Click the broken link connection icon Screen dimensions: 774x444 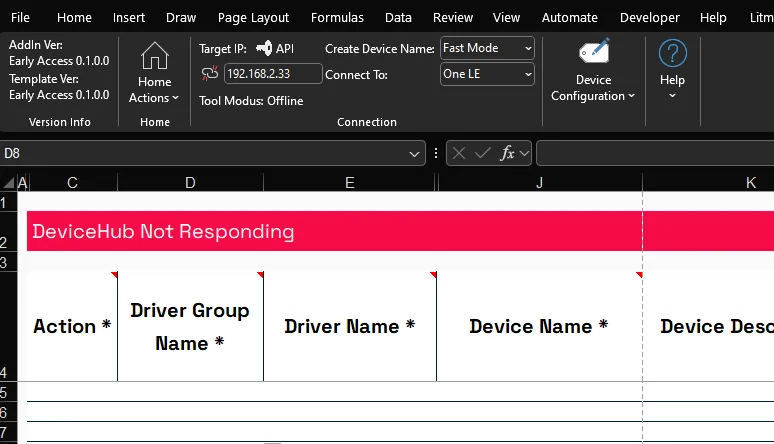click(210, 74)
